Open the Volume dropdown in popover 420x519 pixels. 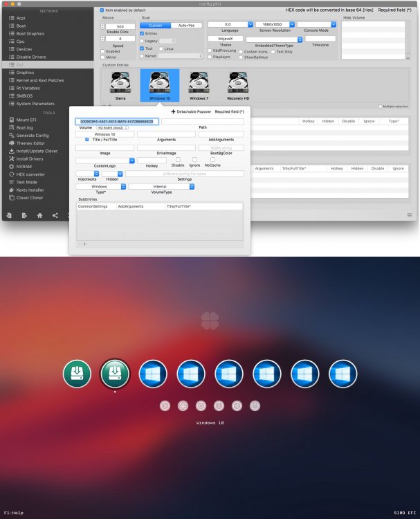click(x=113, y=127)
